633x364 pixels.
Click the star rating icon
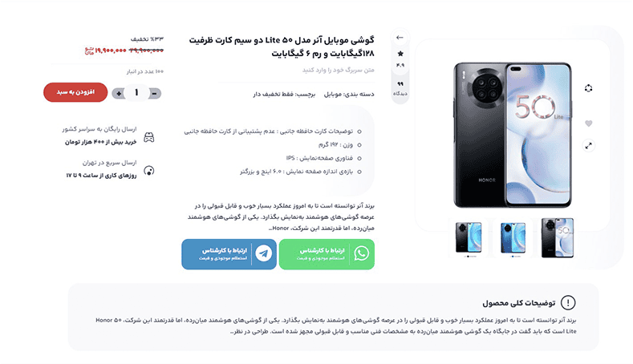(x=400, y=53)
